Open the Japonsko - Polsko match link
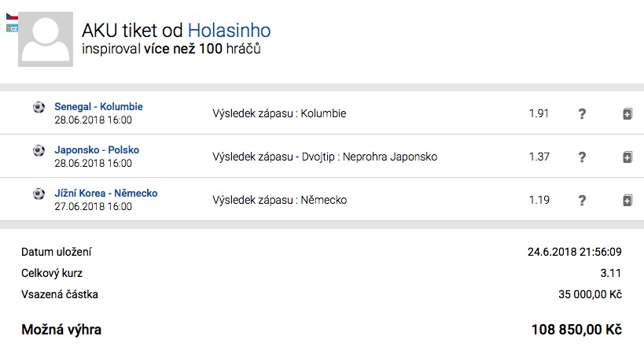 click(x=97, y=150)
